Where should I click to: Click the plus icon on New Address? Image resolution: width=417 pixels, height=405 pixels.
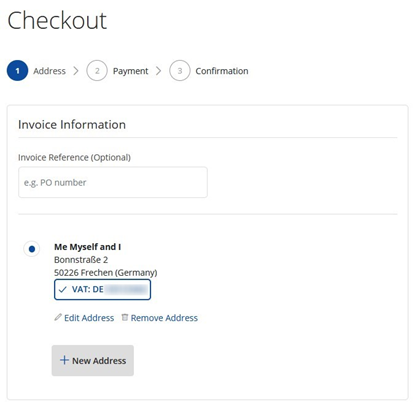(x=64, y=360)
